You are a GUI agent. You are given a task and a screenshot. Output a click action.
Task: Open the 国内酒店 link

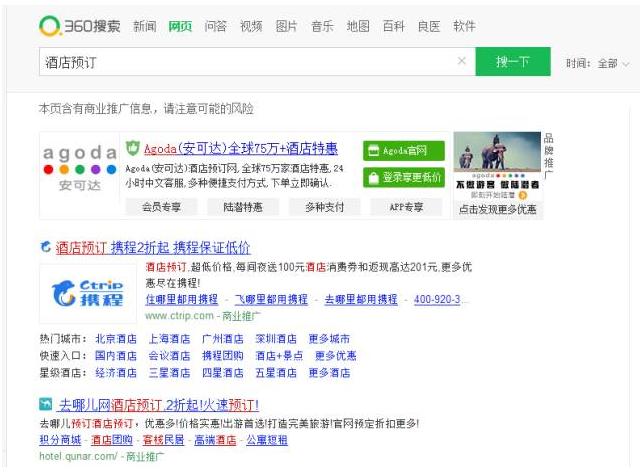[x=116, y=356]
